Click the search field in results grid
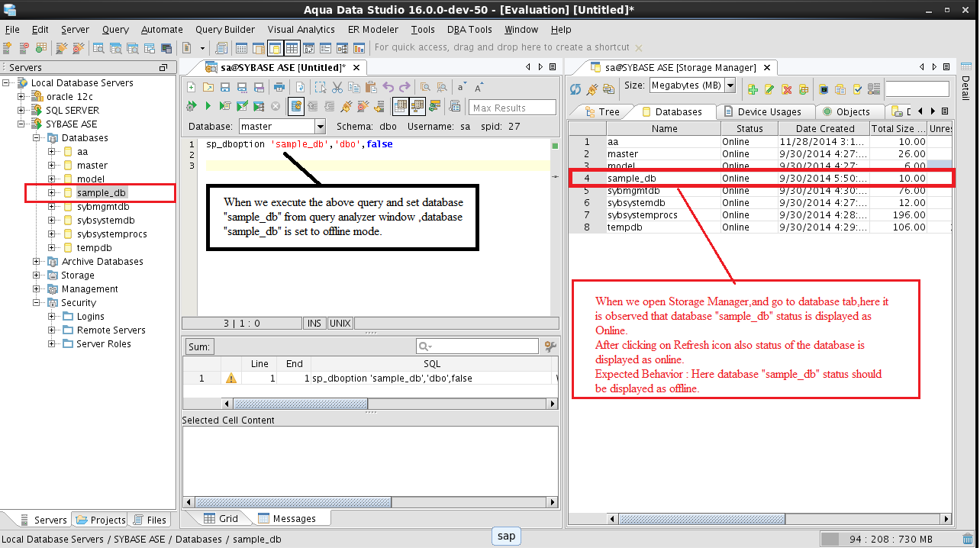The width and height of the screenshot is (980, 551). pos(478,346)
